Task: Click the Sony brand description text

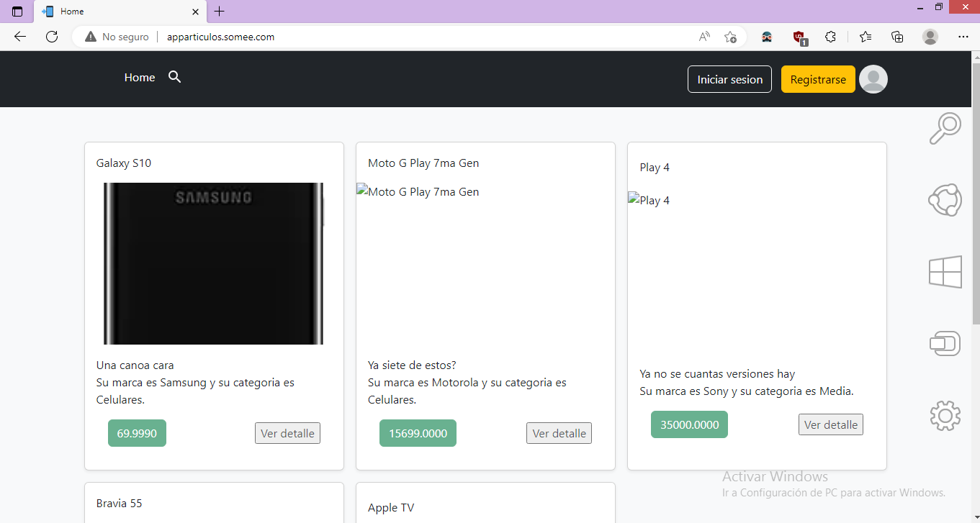Action: click(x=747, y=391)
